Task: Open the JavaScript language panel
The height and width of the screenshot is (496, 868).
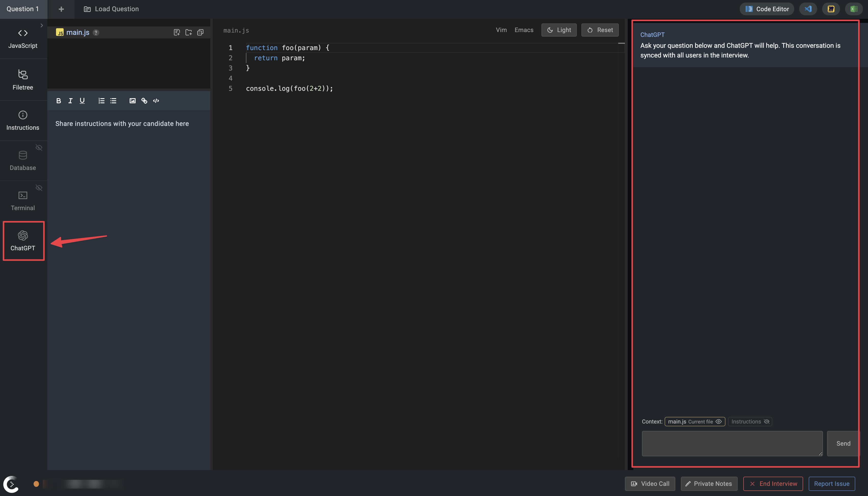Action: pyautogui.click(x=23, y=38)
